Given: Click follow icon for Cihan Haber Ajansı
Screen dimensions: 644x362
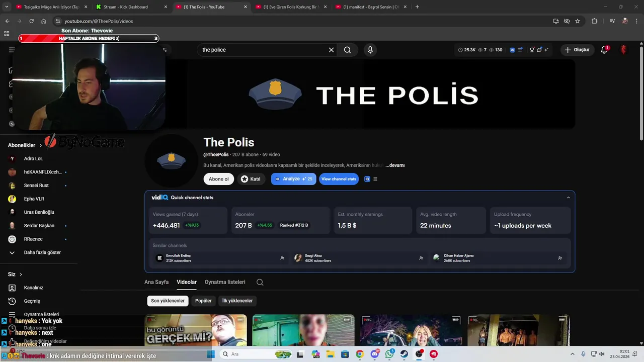Looking at the screenshot, I should tap(560, 258).
